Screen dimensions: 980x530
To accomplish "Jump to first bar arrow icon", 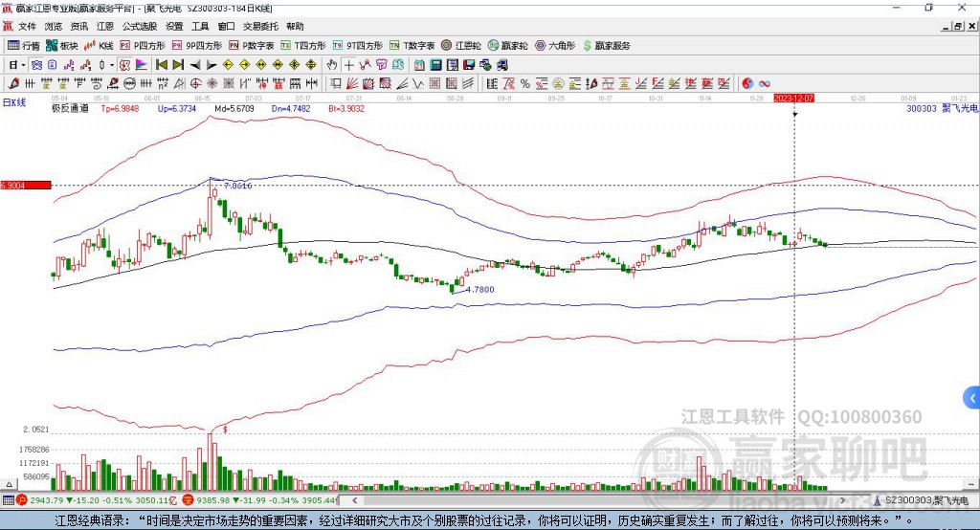I will 161,65.
